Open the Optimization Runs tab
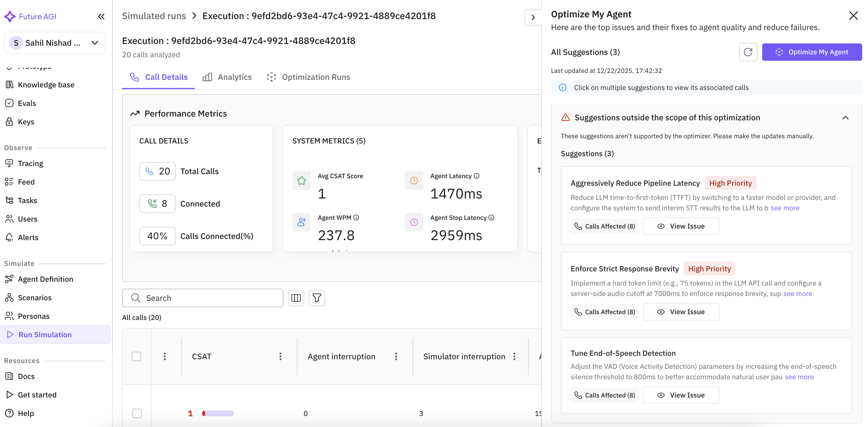 point(309,77)
